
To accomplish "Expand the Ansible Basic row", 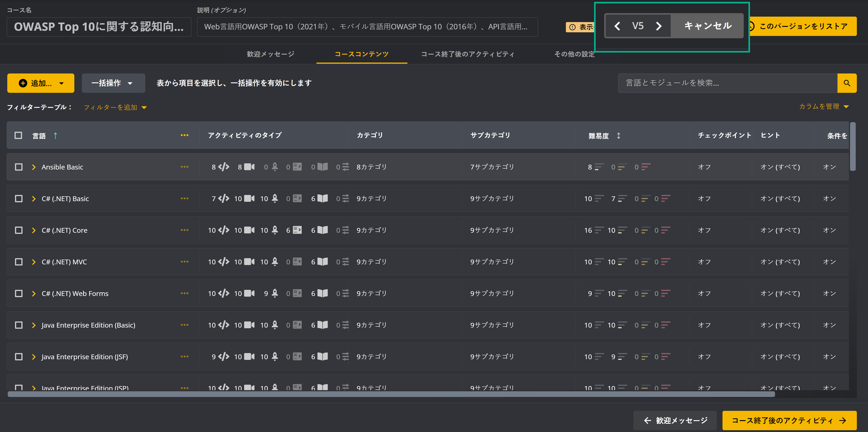I will [34, 167].
